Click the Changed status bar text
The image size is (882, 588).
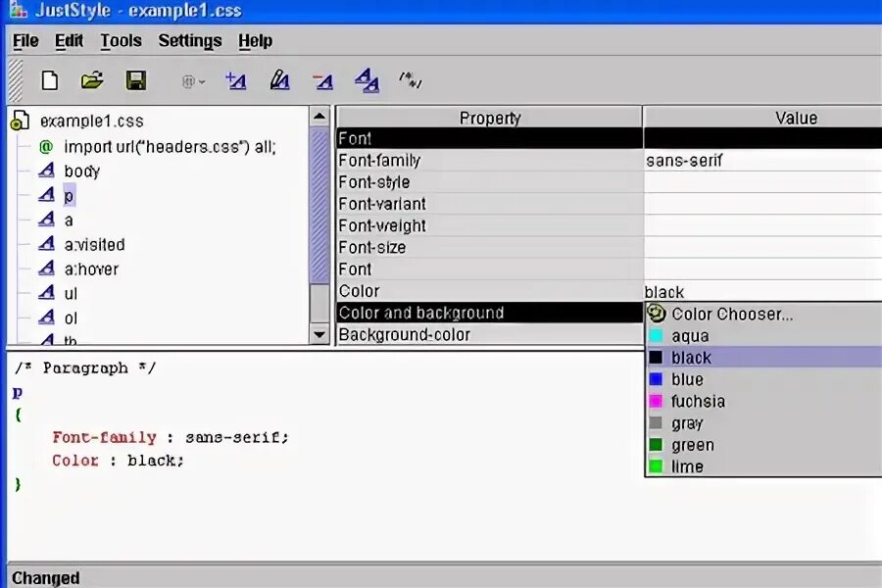(x=45, y=578)
